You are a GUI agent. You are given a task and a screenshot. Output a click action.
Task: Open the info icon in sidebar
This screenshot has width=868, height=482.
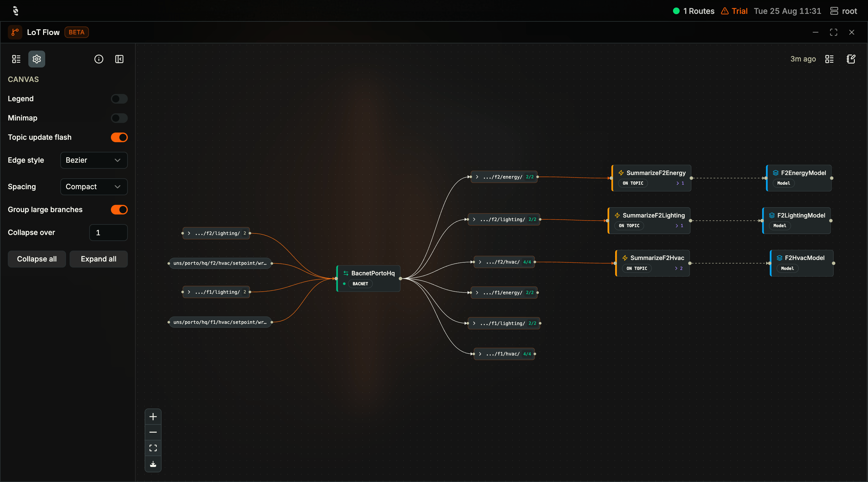pyautogui.click(x=99, y=59)
